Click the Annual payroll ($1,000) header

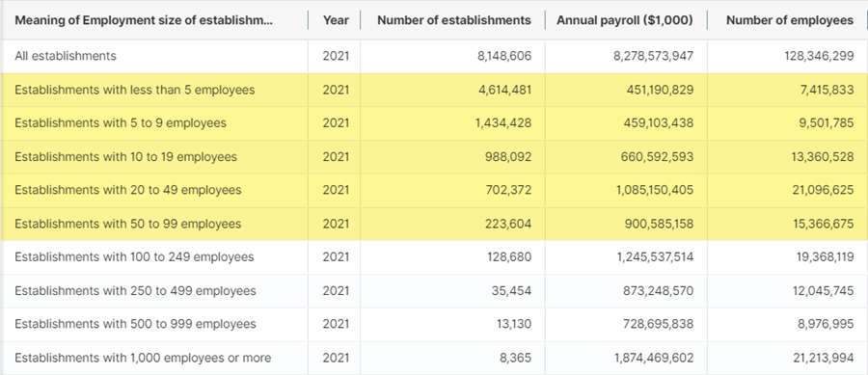point(625,20)
